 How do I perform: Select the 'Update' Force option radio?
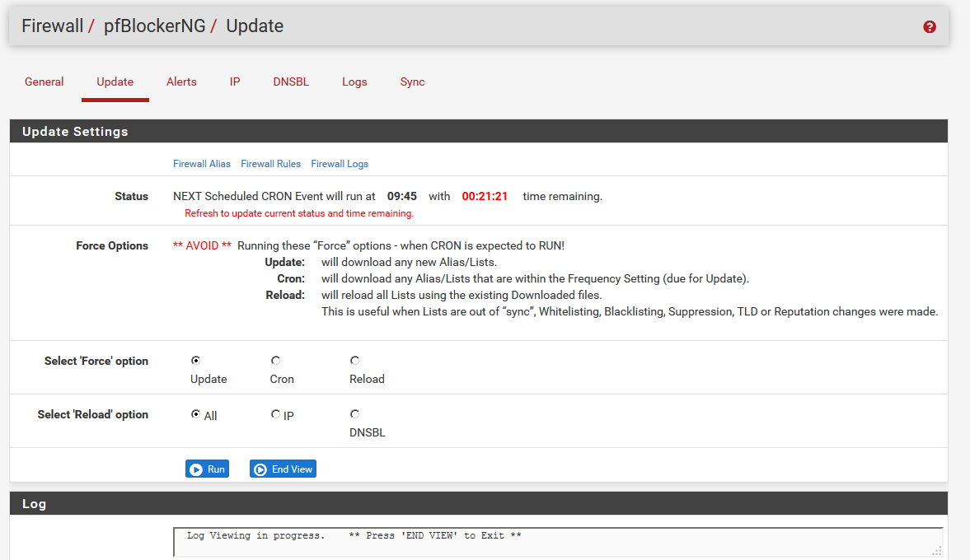195,361
